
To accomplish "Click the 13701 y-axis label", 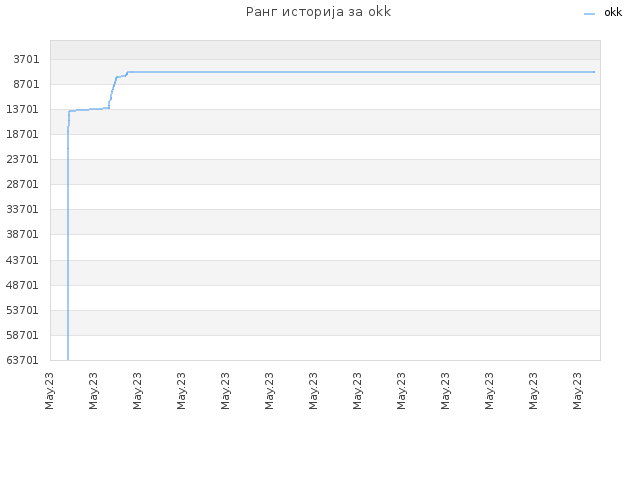I will pos(23,109).
